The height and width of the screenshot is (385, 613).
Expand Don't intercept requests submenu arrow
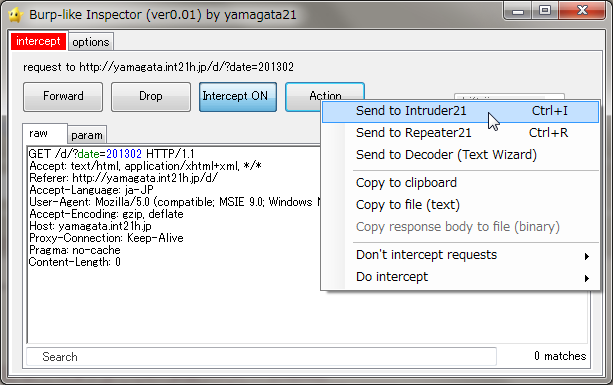[586, 256]
